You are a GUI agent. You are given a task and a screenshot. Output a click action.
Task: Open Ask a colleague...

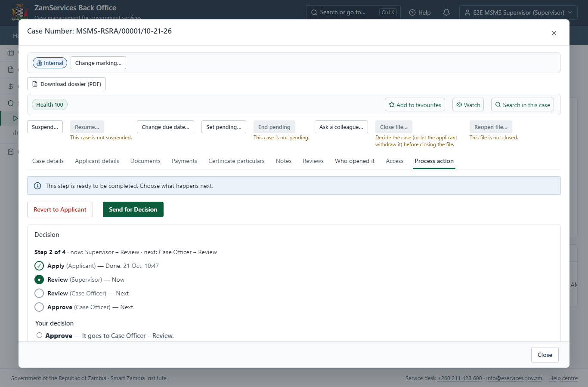341,127
